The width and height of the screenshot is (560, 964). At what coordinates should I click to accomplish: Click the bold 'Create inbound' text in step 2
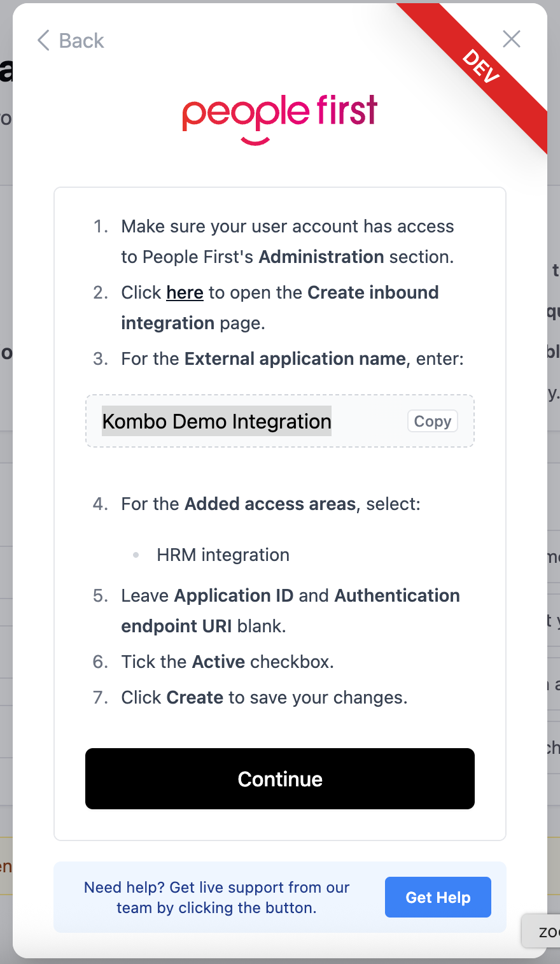(373, 293)
